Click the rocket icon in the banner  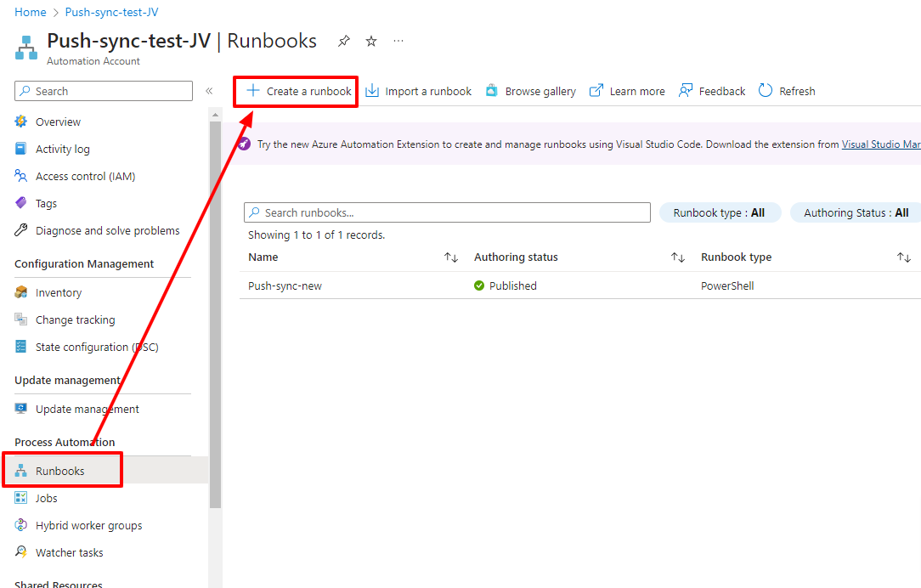point(244,144)
